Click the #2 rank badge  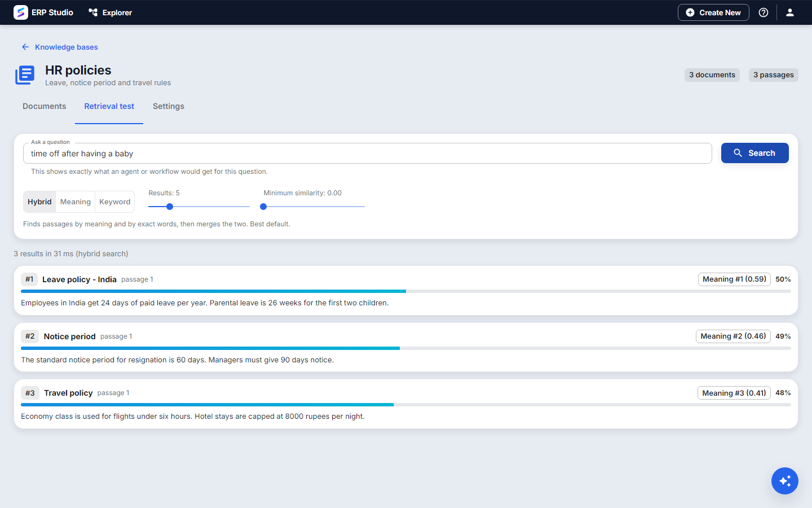pos(30,336)
